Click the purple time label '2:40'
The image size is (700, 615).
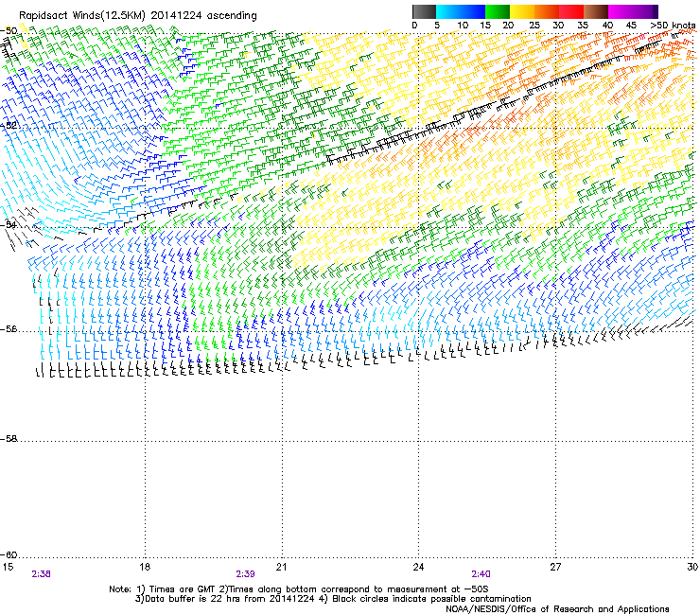coord(481,574)
